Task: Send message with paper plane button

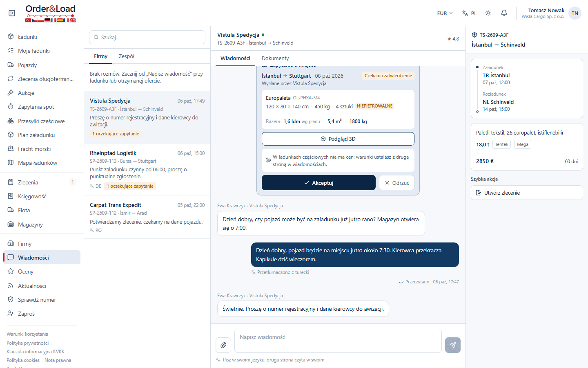Action: click(x=453, y=345)
